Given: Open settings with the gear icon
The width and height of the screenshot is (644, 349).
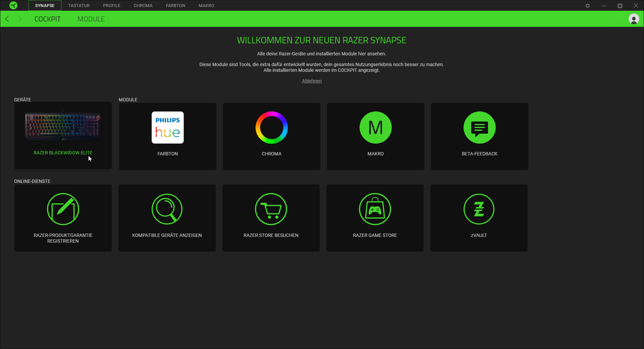Looking at the screenshot, I should pyautogui.click(x=588, y=6).
